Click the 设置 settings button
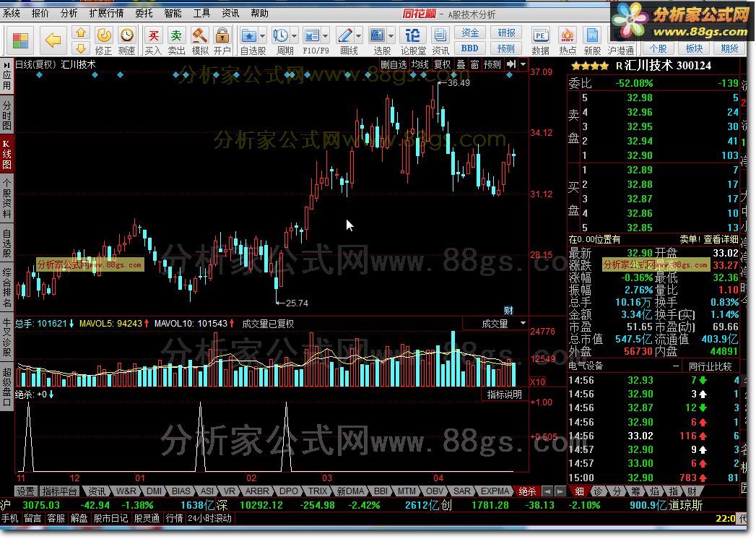Image resolution: width=756 pixels, height=539 pixels. point(25,491)
